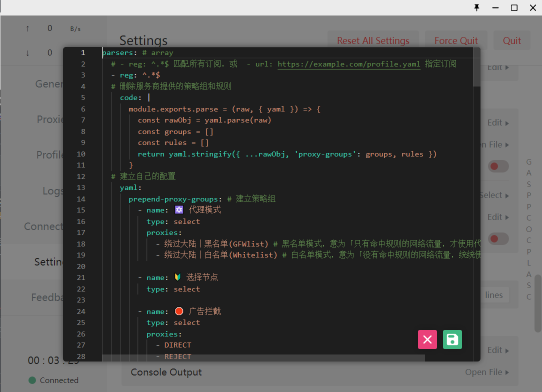This screenshot has height=392, width=542.
Task: Open Console Output Open File option
Action: [486, 372]
